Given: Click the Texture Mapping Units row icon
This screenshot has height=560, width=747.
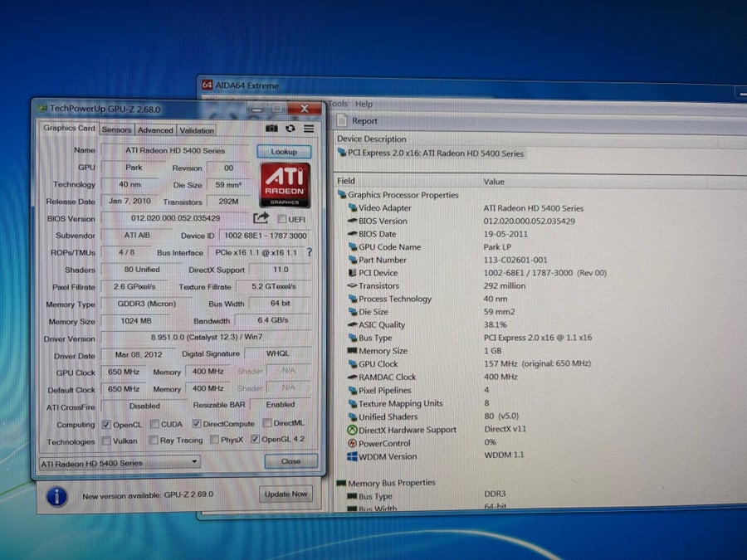Looking at the screenshot, I should (353, 403).
